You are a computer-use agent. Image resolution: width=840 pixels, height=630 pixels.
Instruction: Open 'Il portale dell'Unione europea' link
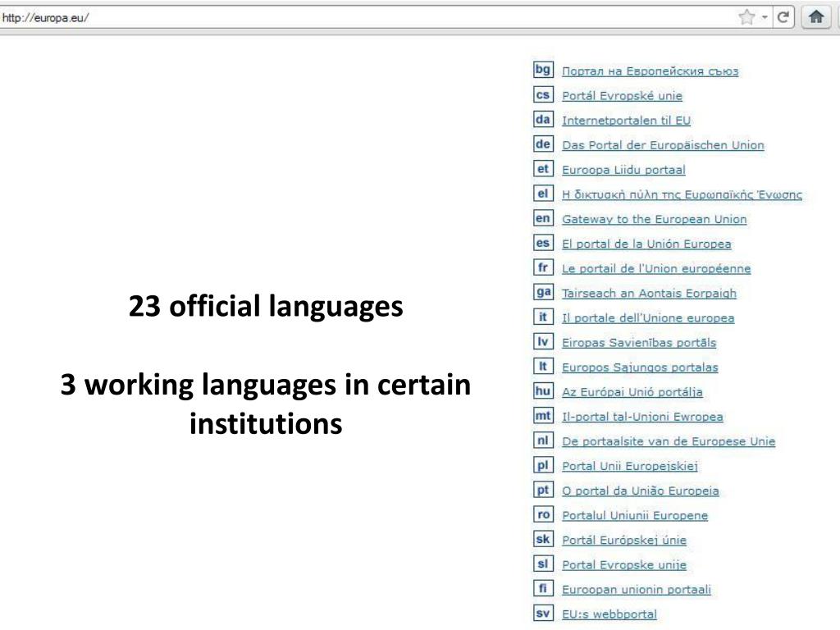pos(648,317)
